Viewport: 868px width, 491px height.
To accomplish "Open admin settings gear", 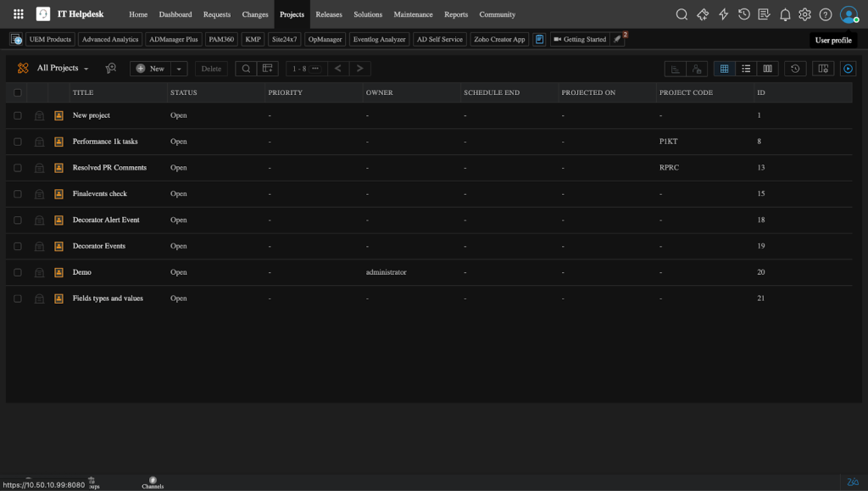I will click(805, 14).
